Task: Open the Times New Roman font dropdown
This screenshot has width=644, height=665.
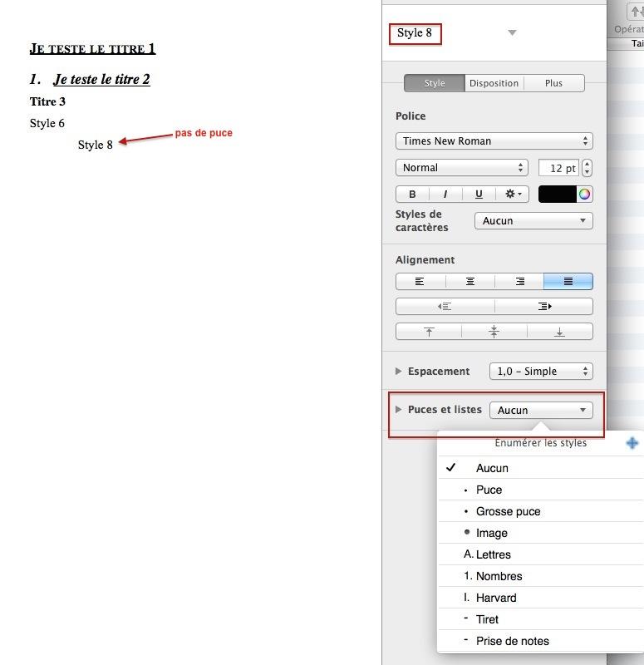Action: tap(494, 141)
